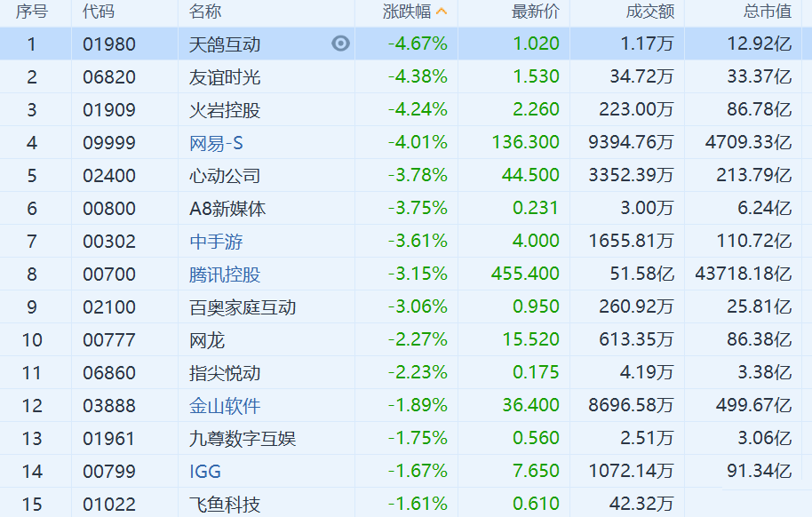Sort by 成交额 column header
This screenshot has width=812, height=517.
click(649, 12)
